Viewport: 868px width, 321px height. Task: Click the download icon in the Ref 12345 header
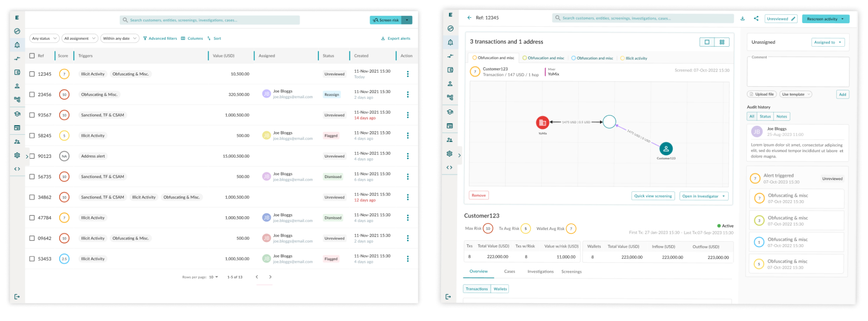743,18
